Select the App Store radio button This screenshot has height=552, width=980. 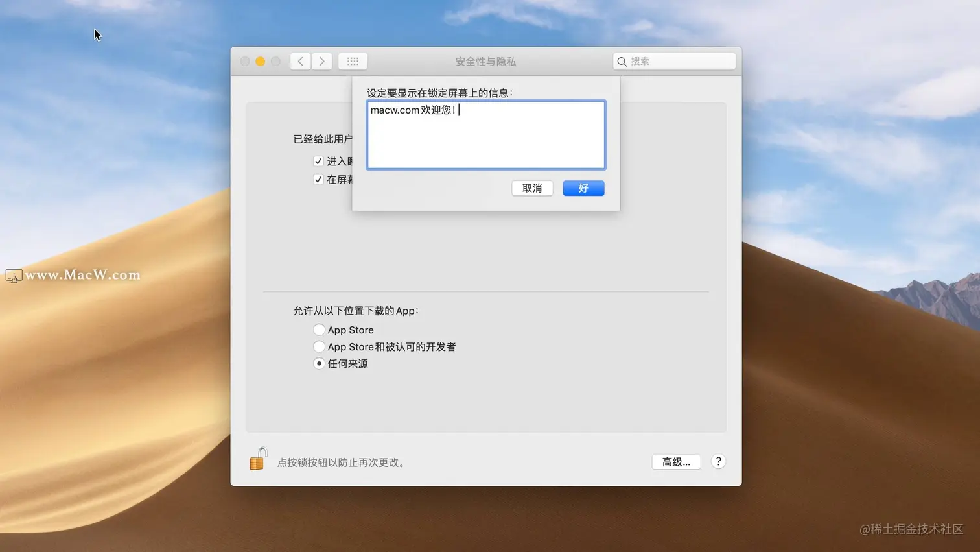[319, 330]
